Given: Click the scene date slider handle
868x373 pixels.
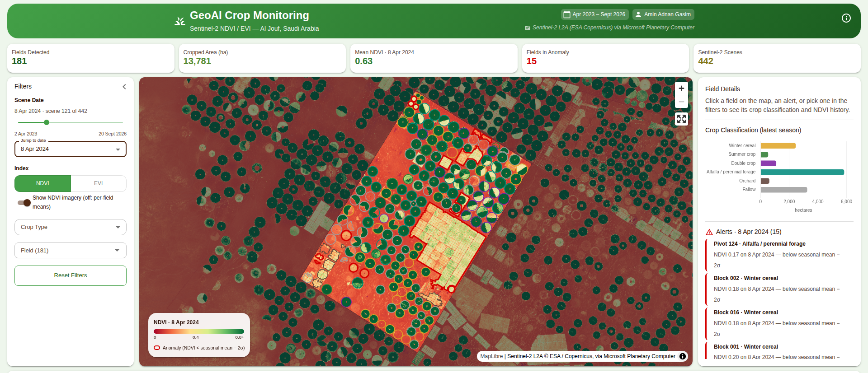Looking at the screenshot, I should tap(47, 122).
